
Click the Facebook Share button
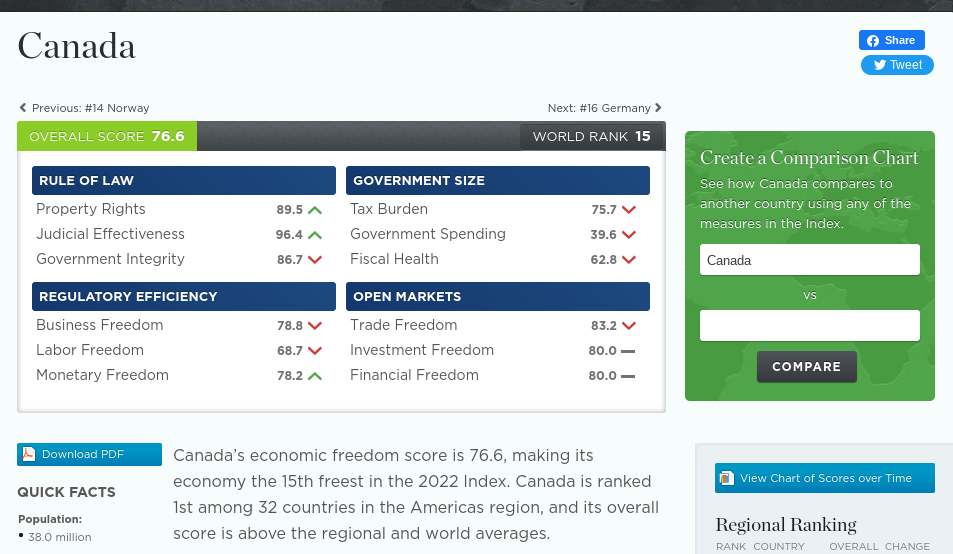(x=892, y=40)
